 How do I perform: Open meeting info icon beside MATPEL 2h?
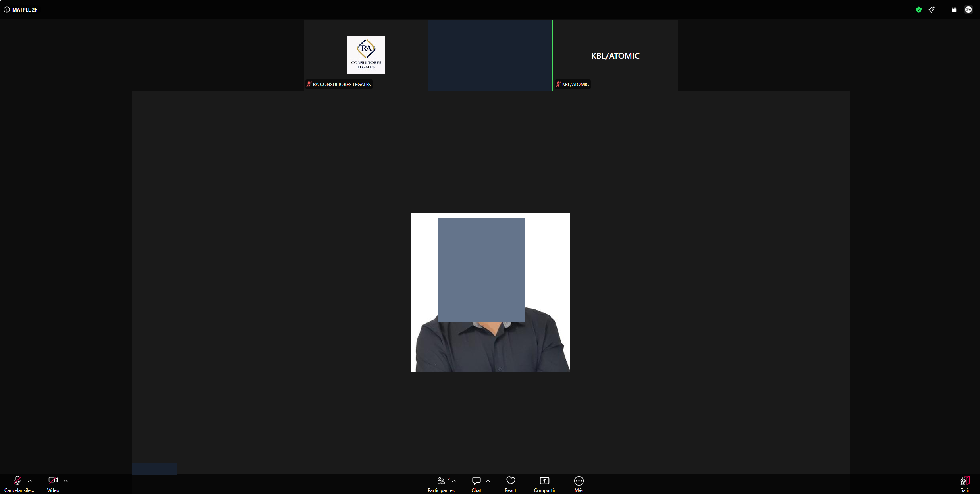[x=7, y=10]
